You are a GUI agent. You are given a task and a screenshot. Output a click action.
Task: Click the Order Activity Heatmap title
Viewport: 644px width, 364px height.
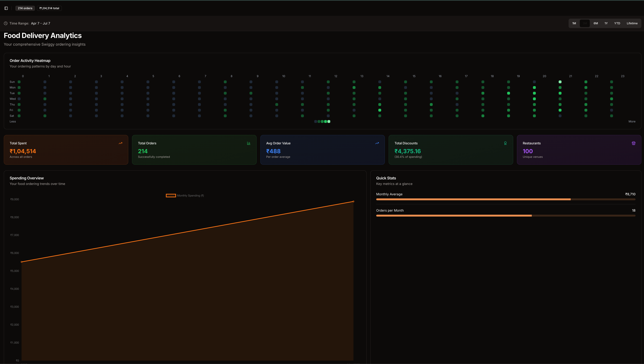30,61
